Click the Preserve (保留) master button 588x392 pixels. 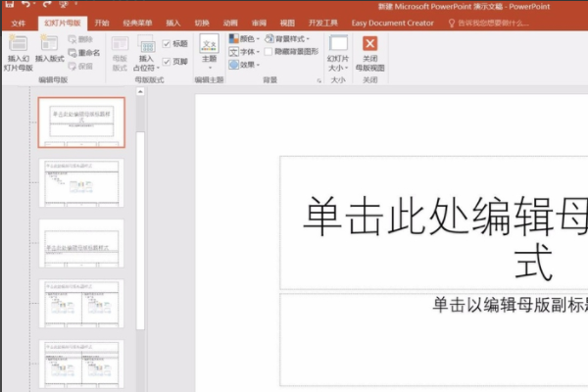coord(80,67)
